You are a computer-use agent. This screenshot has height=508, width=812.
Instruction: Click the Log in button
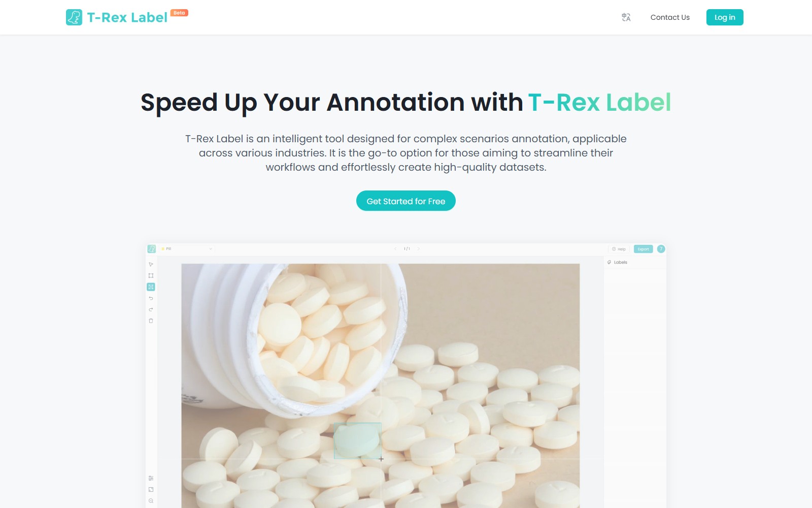point(725,17)
